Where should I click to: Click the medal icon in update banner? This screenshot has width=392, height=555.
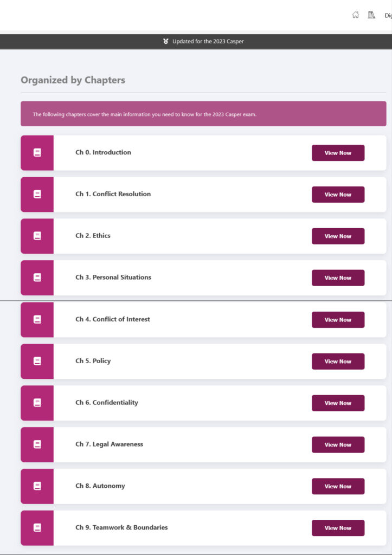click(x=166, y=41)
